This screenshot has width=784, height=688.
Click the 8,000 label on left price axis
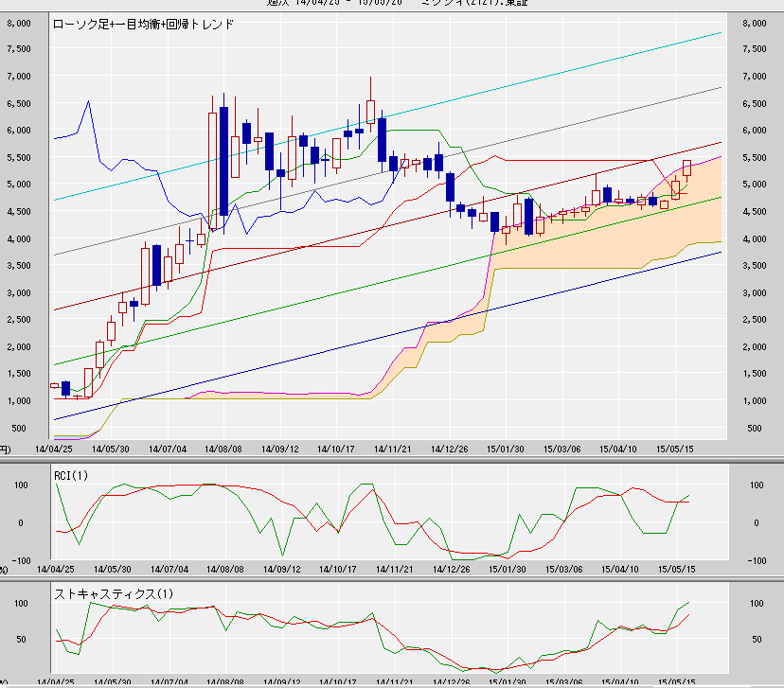[19, 22]
